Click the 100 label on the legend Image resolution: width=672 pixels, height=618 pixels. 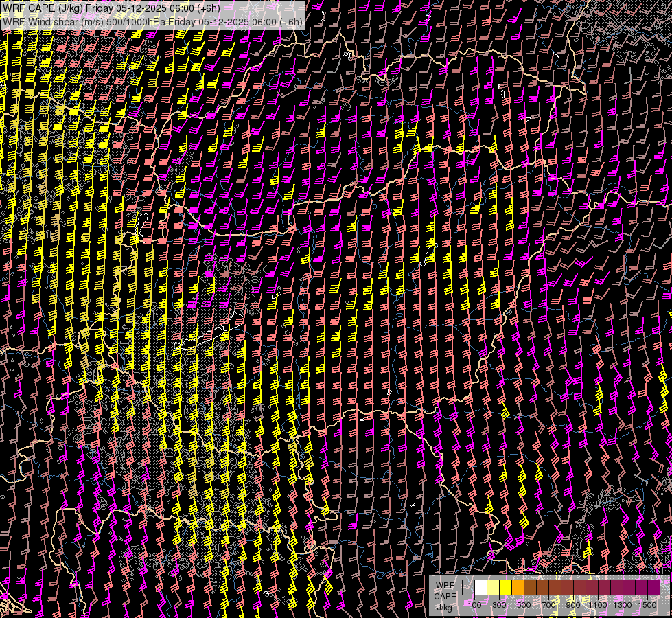pos(474,605)
